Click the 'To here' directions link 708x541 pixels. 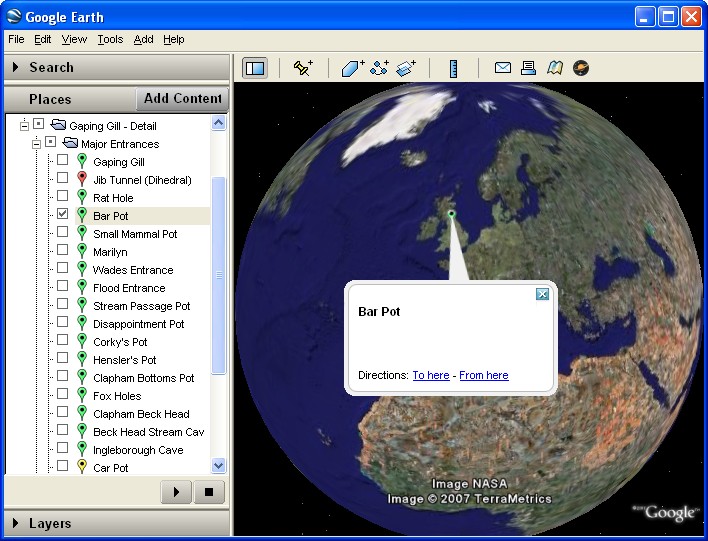coord(431,375)
